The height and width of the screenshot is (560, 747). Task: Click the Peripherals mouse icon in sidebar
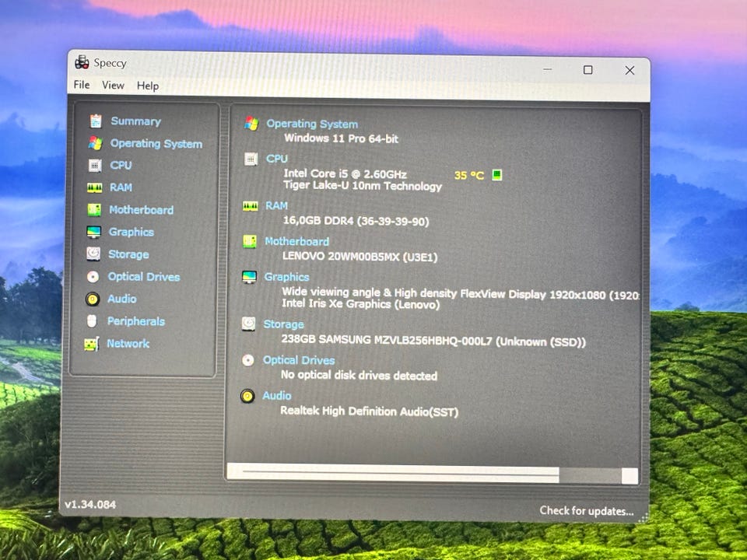(x=92, y=321)
